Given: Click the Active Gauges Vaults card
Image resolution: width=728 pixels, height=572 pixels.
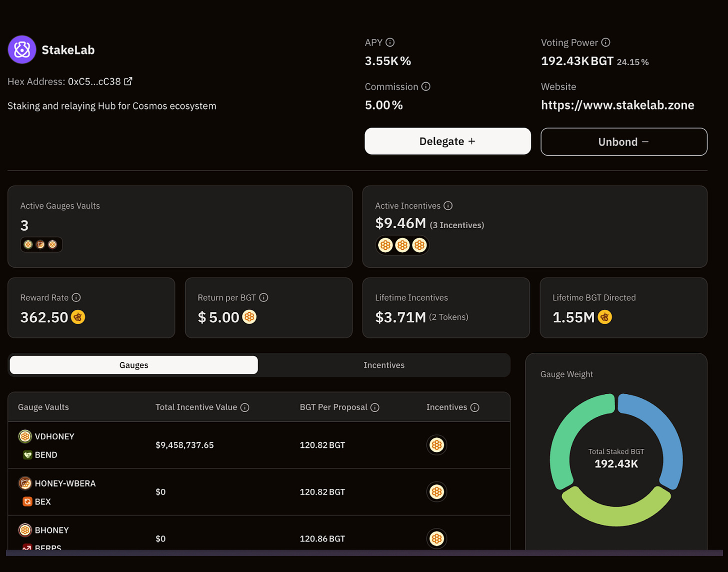Looking at the screenshot, I should 180,226.
